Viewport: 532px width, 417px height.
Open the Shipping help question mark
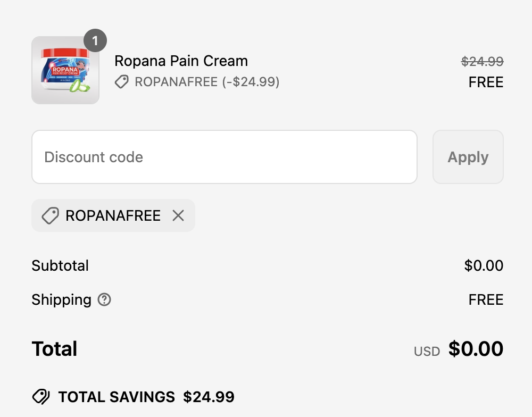(x=104, y=300)
